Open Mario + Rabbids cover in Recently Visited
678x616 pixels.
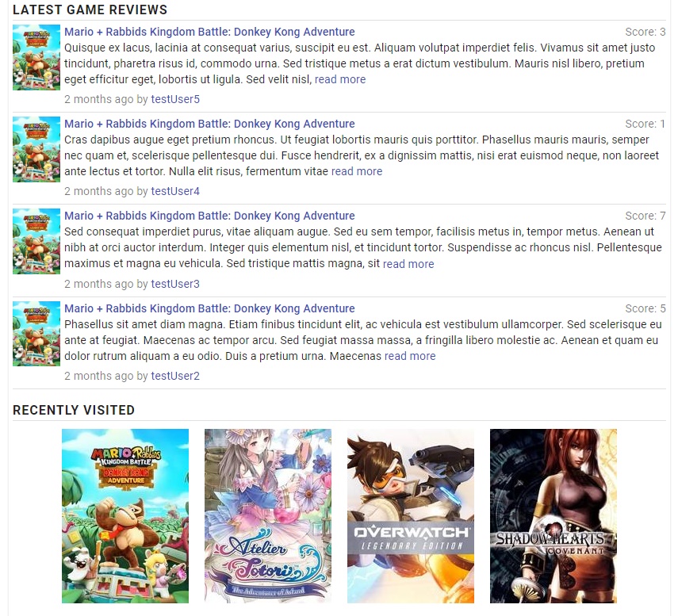click(125, 515)
